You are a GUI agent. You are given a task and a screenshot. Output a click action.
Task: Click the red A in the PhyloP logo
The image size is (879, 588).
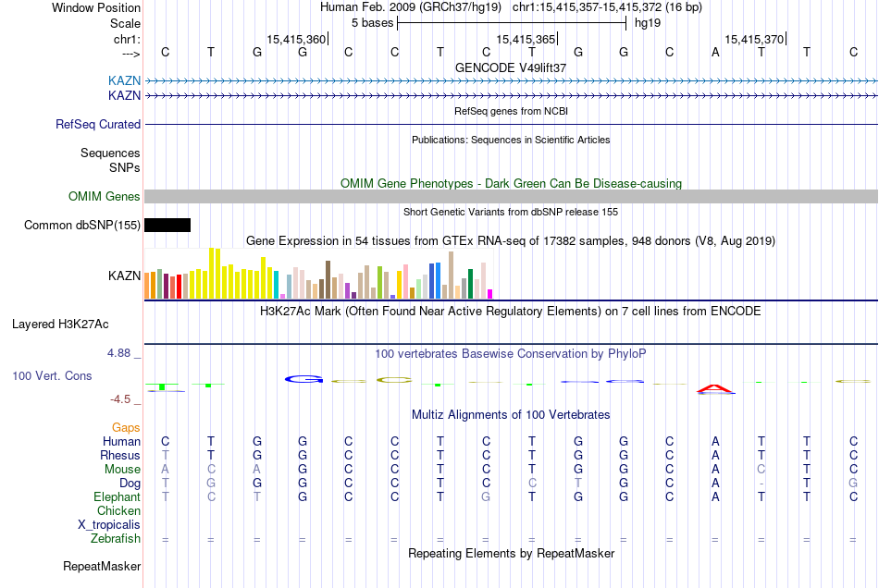click(714, 388)
